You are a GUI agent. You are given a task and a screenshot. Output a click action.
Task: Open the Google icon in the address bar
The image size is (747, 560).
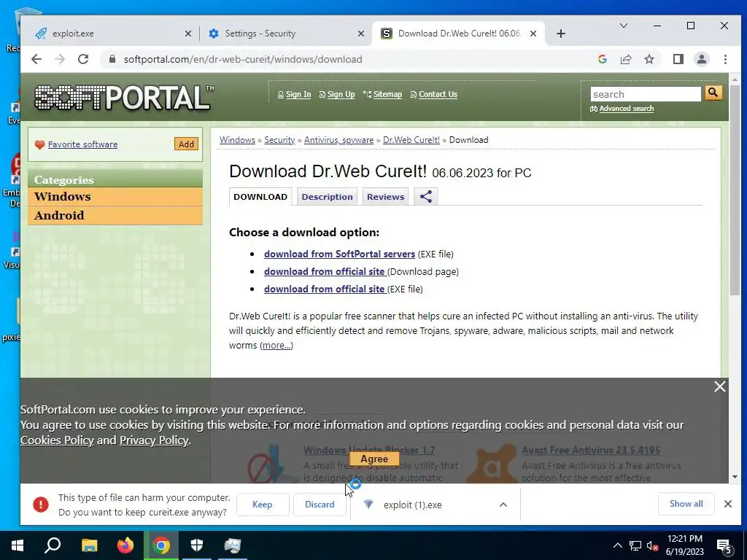pos(602,59)
